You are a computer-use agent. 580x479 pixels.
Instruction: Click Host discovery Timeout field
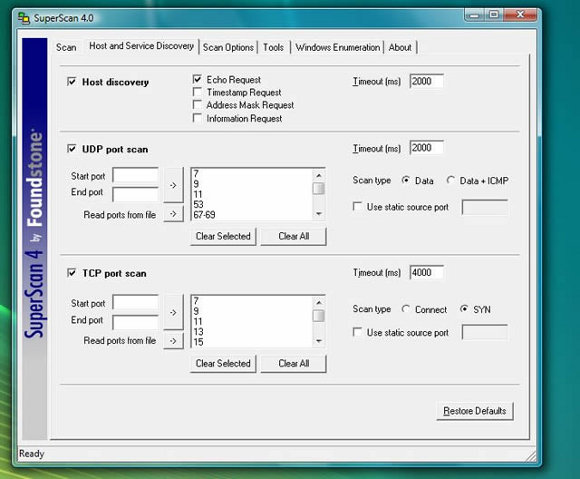coord(426,81)
